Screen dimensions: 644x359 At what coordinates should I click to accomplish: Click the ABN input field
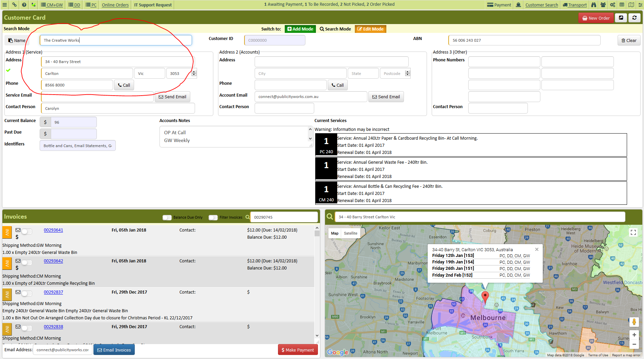point(524,40)
